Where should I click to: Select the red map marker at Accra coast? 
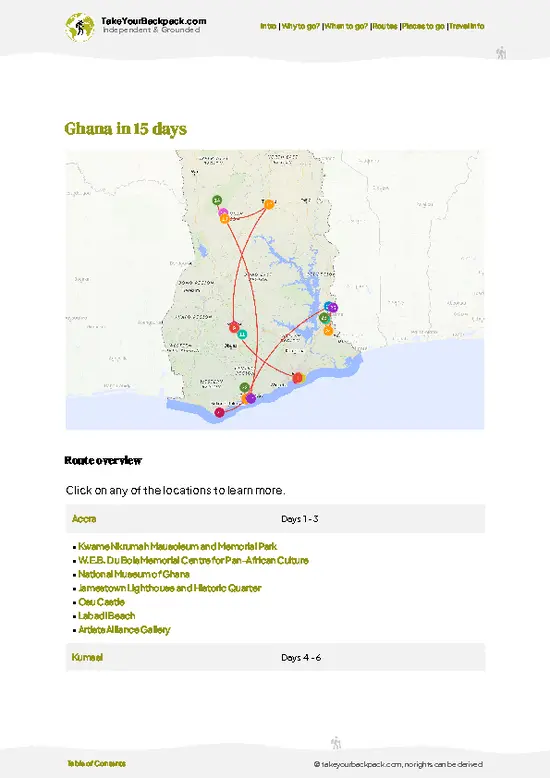[297, 378]
